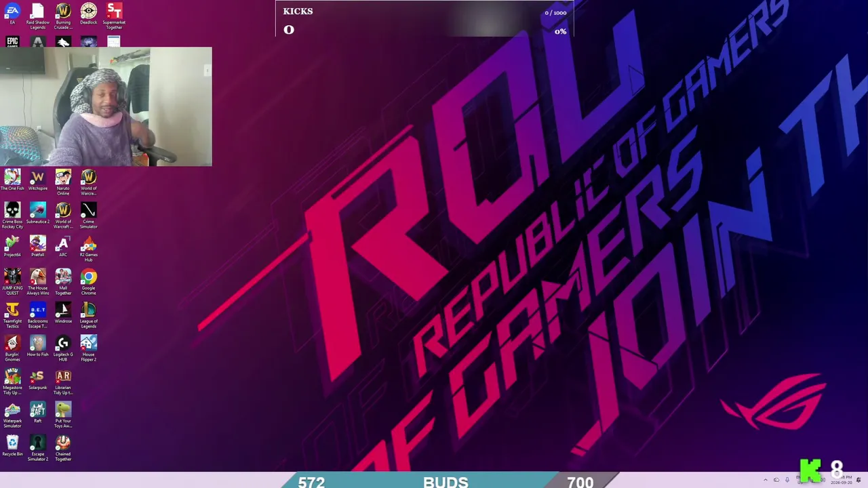Open Librarian Tidy Up desktop icon
Image resolution: width=868 pixels, height=488 pixels.
pyautogui.click(x=63, y=382)
